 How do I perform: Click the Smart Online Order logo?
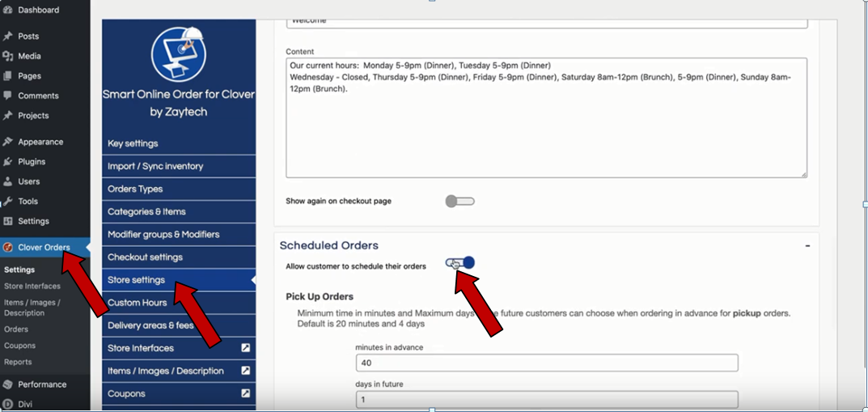179,53
